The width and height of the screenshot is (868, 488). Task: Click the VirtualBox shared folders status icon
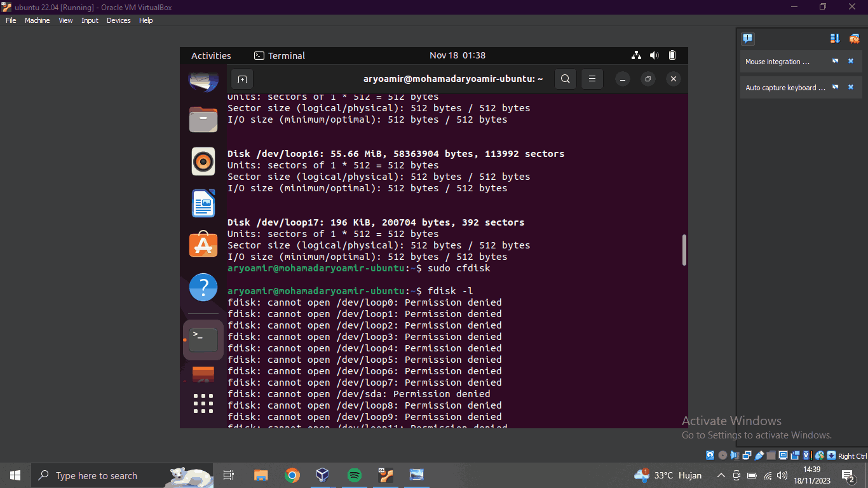coord(771,456)
